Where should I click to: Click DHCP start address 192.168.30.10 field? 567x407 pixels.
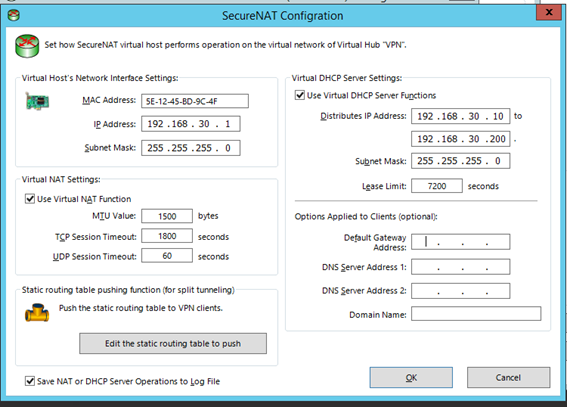click(x=460, y=116)
